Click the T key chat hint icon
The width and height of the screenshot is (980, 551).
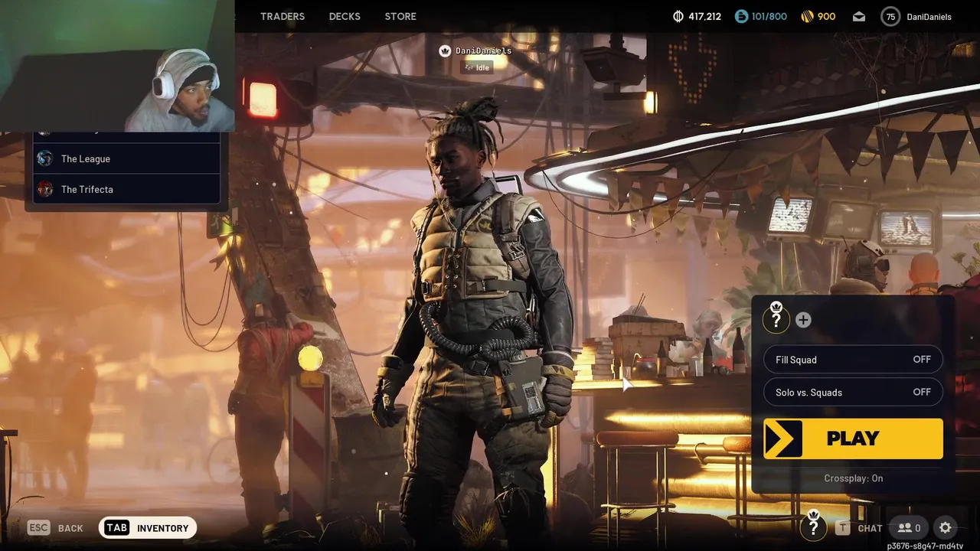(843, 528)
